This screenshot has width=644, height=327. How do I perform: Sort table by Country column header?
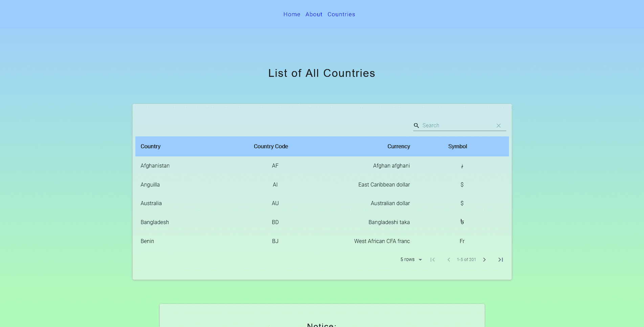tap(151, 147)
